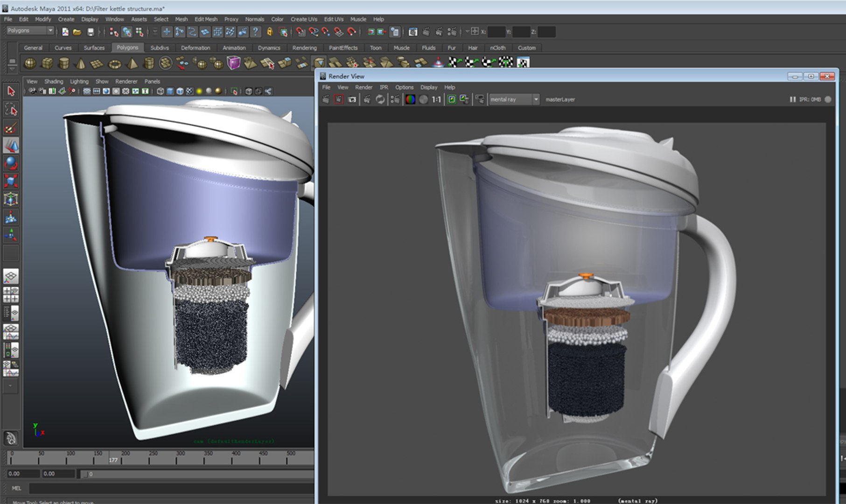Open the Shading menu in viewport panel
This screenshot has width=846, height=504.
(54, 81)
